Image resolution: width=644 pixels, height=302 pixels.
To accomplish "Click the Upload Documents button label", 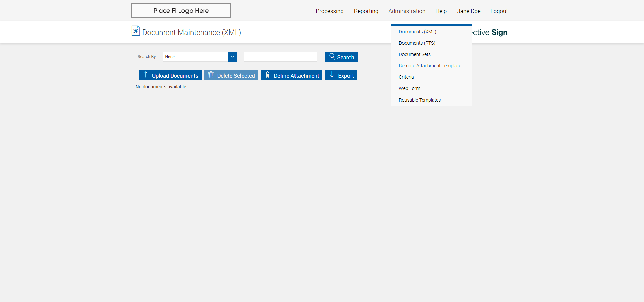I will click(x=175, y=76).
